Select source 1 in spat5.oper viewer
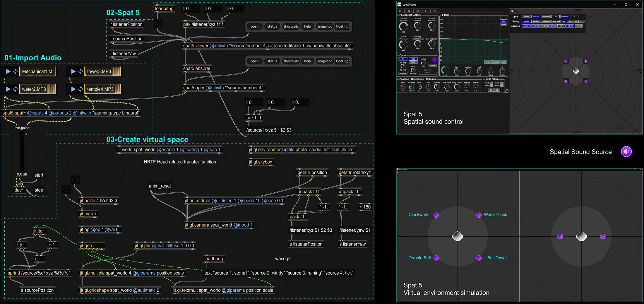Screen dimensions: 644x304 point(566,61)
